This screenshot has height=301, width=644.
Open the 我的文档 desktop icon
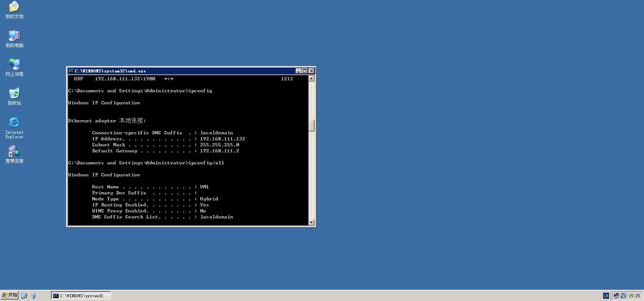tap(14, 10)
